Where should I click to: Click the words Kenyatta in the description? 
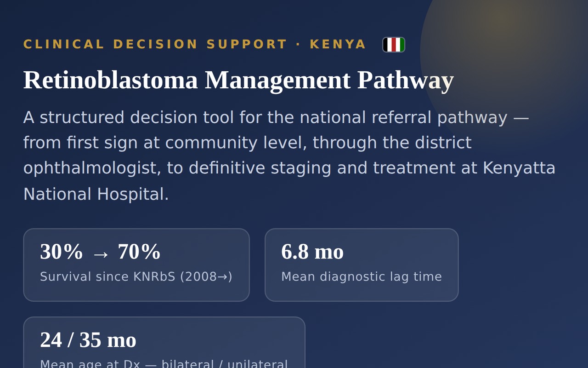point(519,168)
